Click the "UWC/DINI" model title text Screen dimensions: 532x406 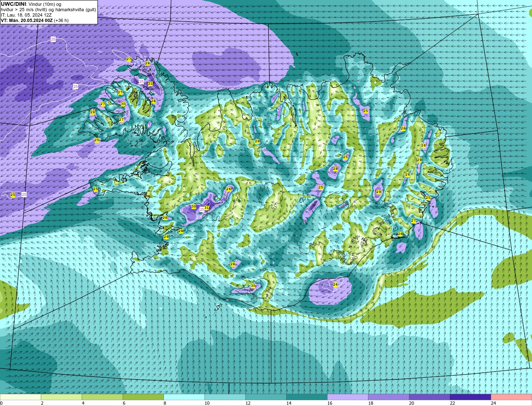[13, 4]
